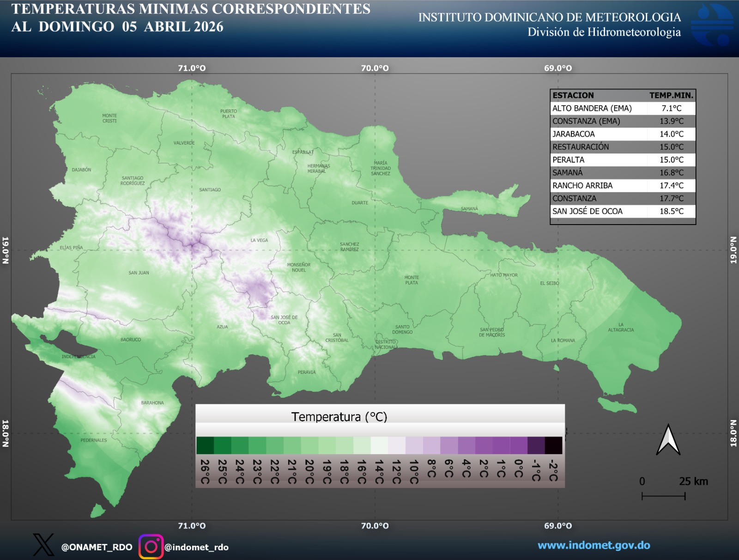Click the 25 km scale bar
This screenshot has width=739, height=560.
click(663, 496)
